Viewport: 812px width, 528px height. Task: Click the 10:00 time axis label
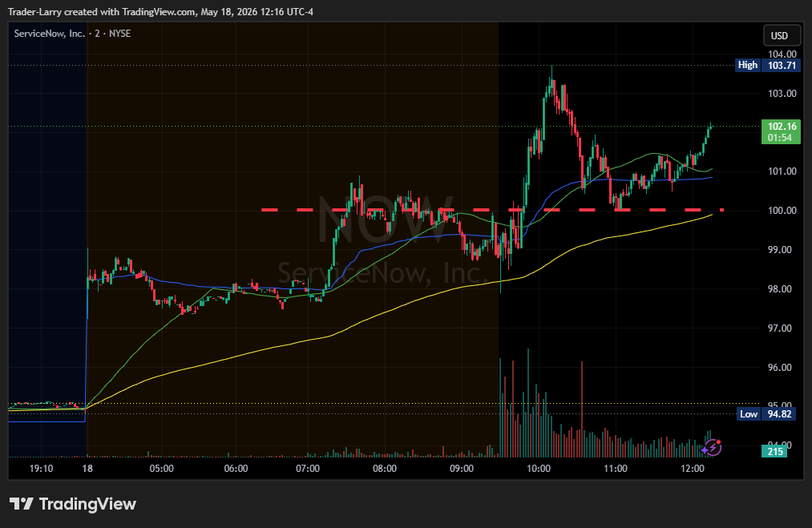click(539, 469)
